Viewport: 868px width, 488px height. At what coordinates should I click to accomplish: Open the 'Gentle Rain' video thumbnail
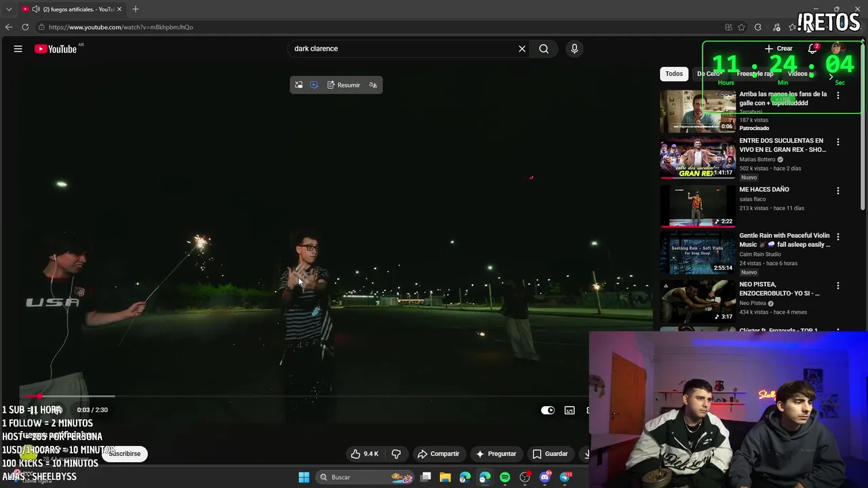(698, 253)
